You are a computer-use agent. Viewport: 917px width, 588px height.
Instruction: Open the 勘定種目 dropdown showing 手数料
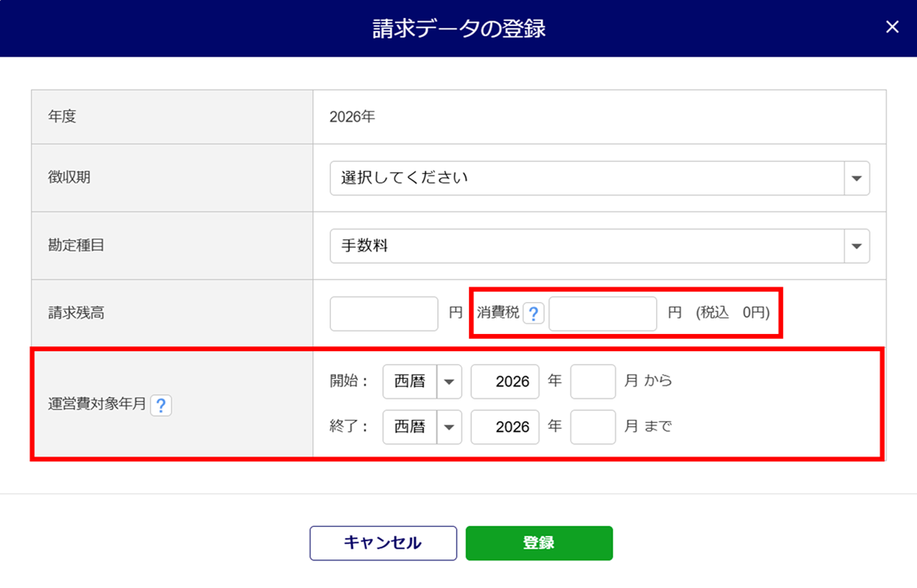pos(599,246)
